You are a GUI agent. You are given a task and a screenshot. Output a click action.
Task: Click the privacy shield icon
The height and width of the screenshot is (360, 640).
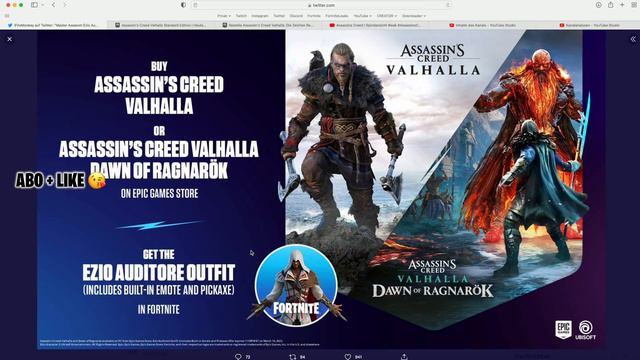183,5
